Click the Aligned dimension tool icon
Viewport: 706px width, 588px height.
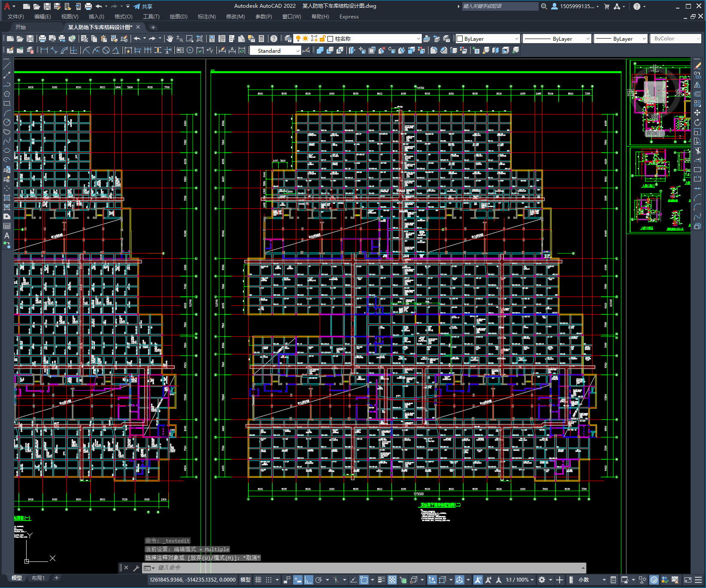[x=54, y=50]
